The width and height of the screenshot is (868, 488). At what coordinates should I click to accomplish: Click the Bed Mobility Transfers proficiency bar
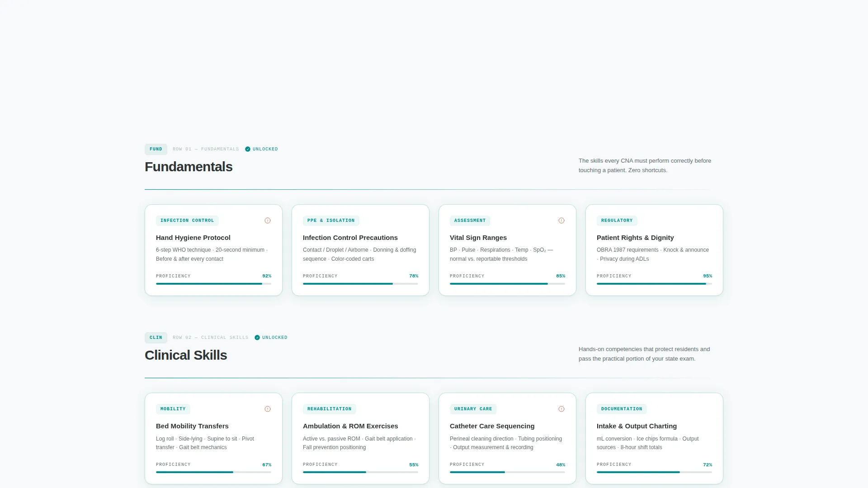pyautogui.click(x=213, y=472)
